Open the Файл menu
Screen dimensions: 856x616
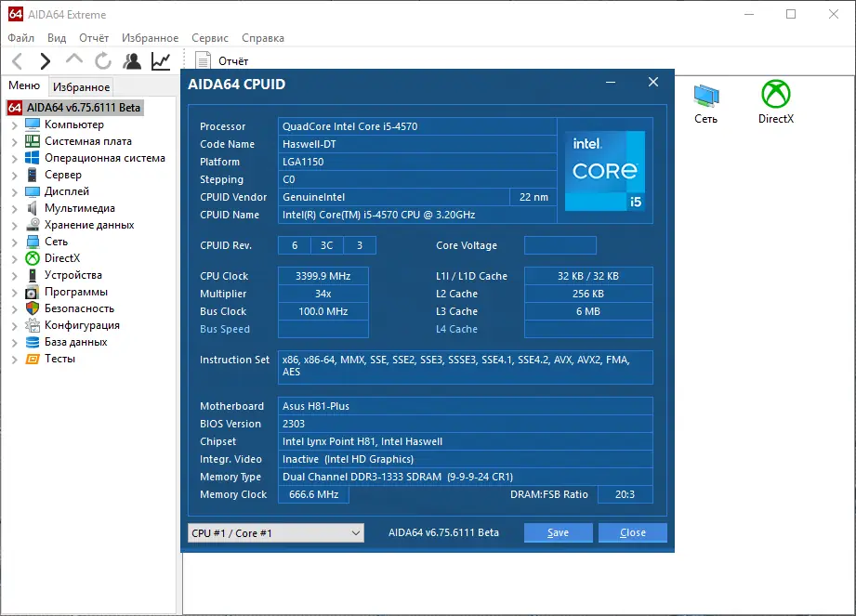point(20,38)
